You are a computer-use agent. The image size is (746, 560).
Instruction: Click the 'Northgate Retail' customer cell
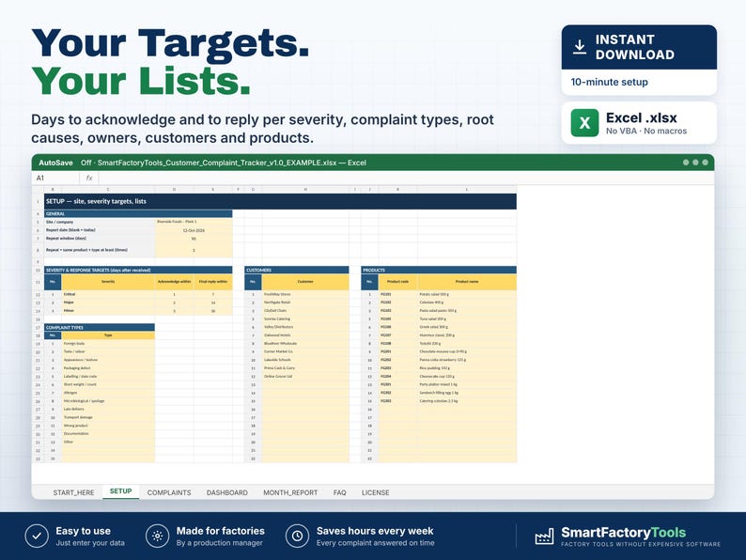(305, 303)
